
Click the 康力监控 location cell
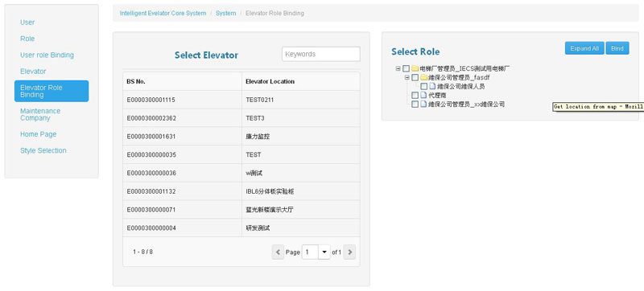tap(301, 137)
